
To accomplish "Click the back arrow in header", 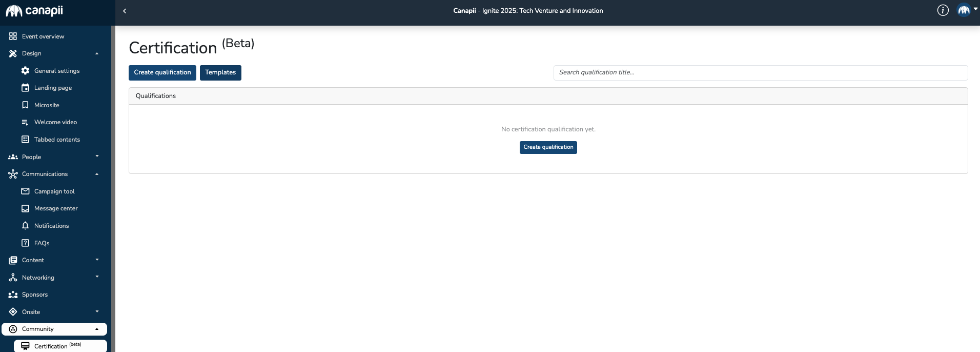I will [x=125, y=11].
